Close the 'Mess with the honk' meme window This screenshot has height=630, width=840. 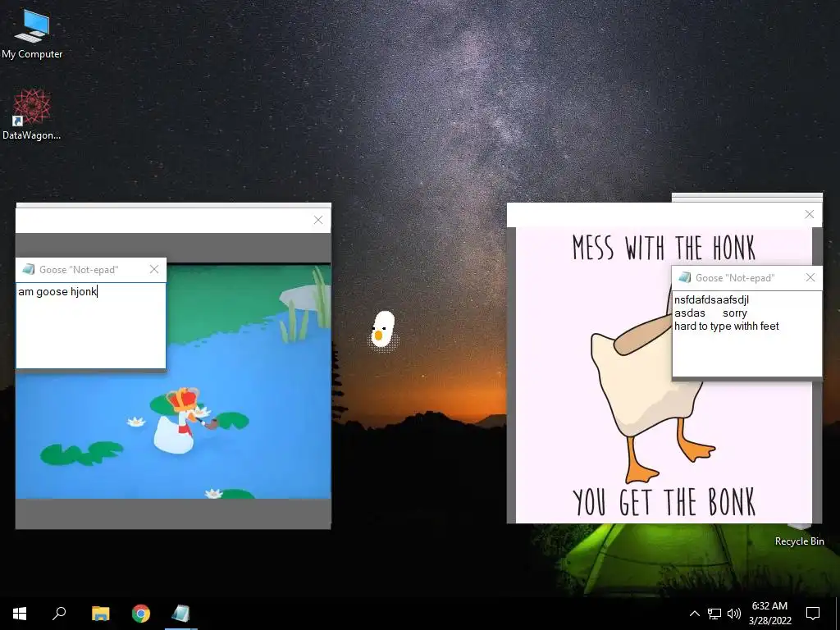pos(810,214)
